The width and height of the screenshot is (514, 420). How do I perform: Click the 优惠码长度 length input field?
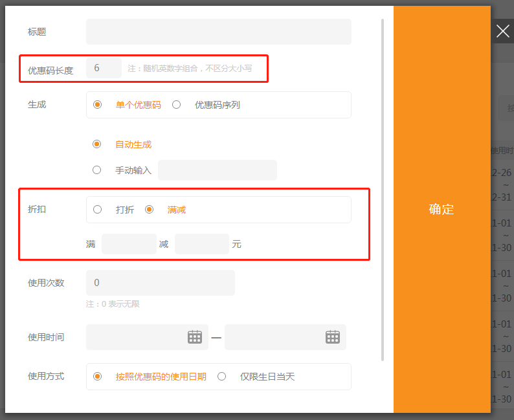[x=104, y=68]
